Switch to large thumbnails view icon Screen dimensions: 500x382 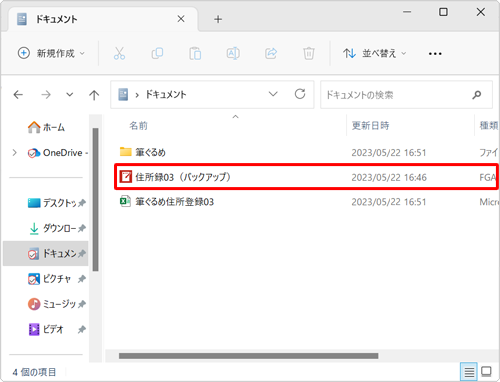pyautogui.click(x=486, y=371)
